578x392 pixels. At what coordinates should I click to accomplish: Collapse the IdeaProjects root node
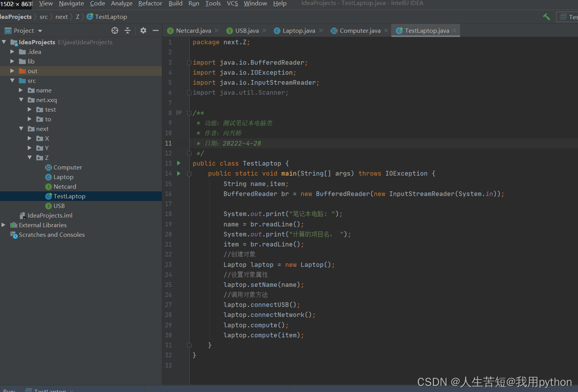[x=4, y=42]
